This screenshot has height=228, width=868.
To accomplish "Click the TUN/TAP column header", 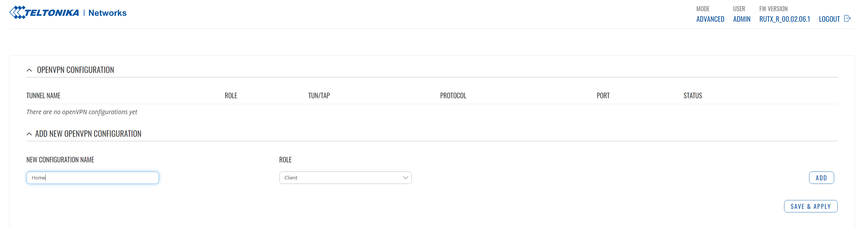I will point(319,96).
